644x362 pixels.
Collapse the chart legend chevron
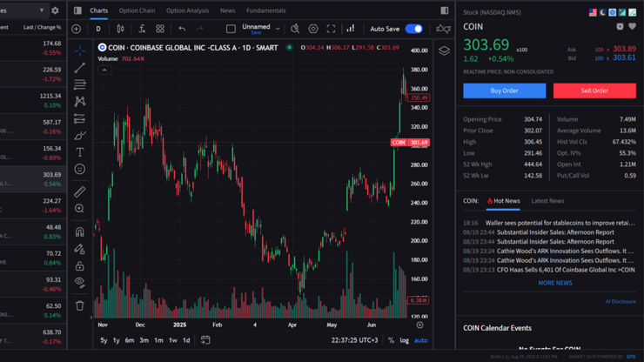[x=104, y=70]
